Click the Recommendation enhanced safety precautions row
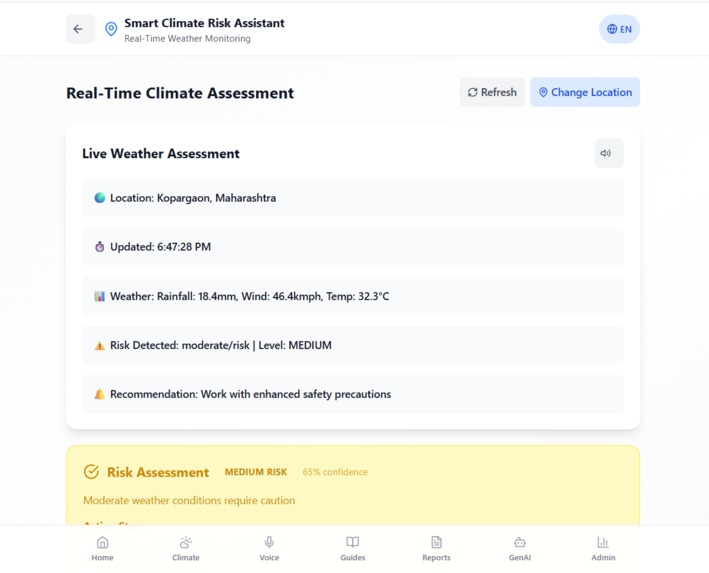709x573 pixels. [x=353, y=394]
